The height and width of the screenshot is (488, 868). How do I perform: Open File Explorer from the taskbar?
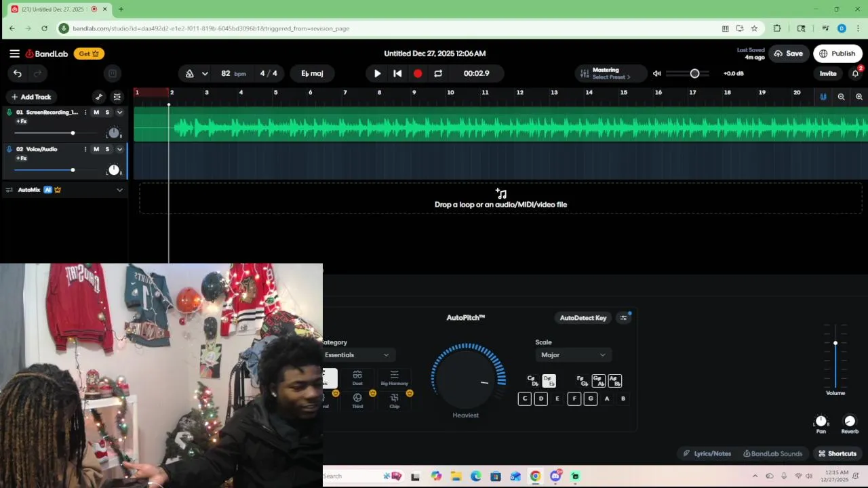click(456, 476)
